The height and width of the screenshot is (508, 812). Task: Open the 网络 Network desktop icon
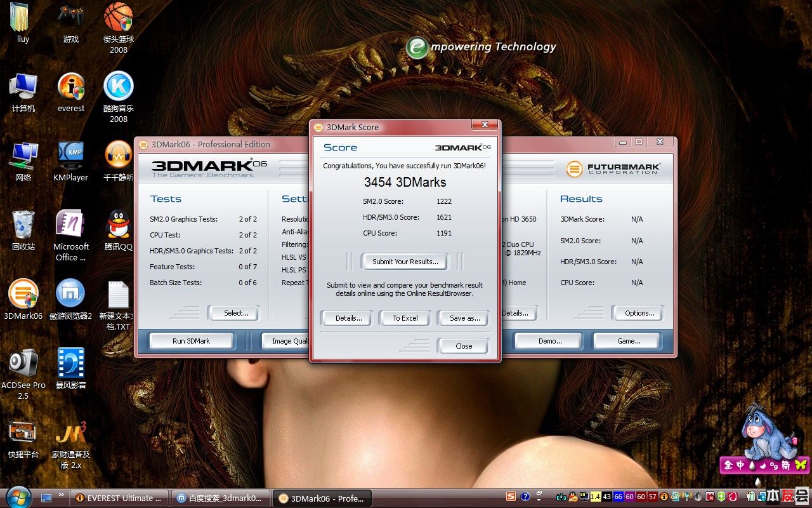(x=23, y=161)
